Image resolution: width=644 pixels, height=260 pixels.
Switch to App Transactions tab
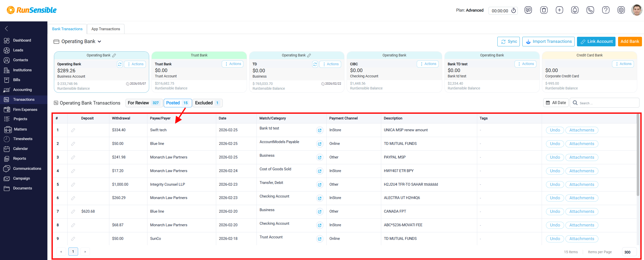[x=106, y=29]
